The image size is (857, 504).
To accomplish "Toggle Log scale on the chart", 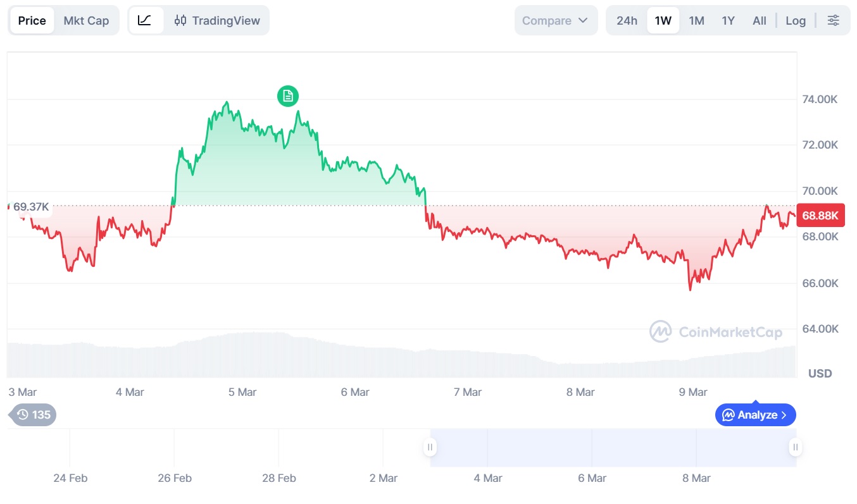I will (796, 20).
